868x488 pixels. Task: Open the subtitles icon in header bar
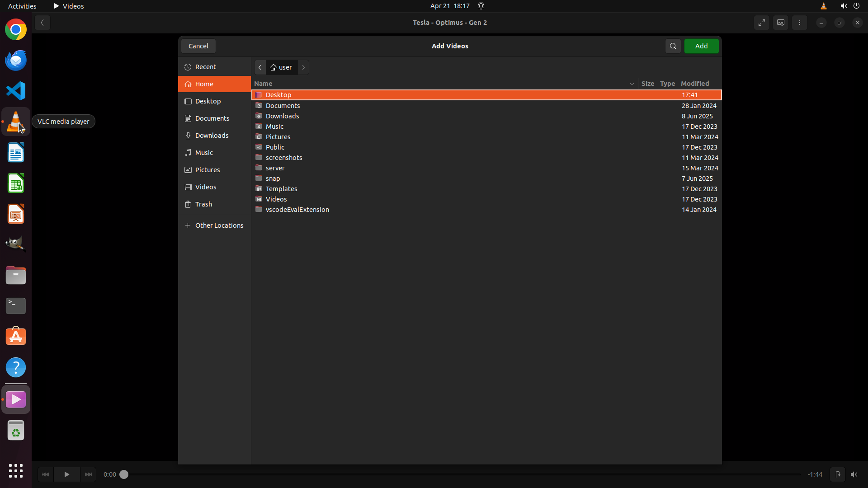781,23
